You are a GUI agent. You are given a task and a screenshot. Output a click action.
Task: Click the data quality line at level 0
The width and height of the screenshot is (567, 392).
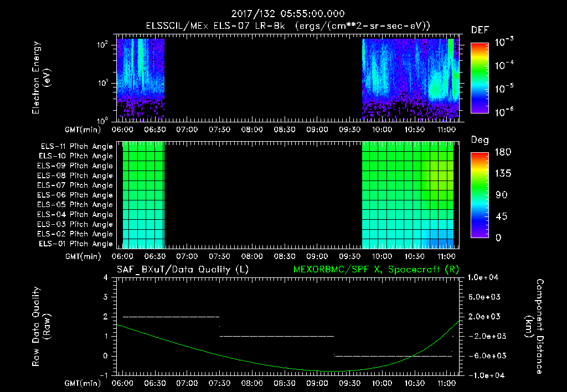[393, 356]
